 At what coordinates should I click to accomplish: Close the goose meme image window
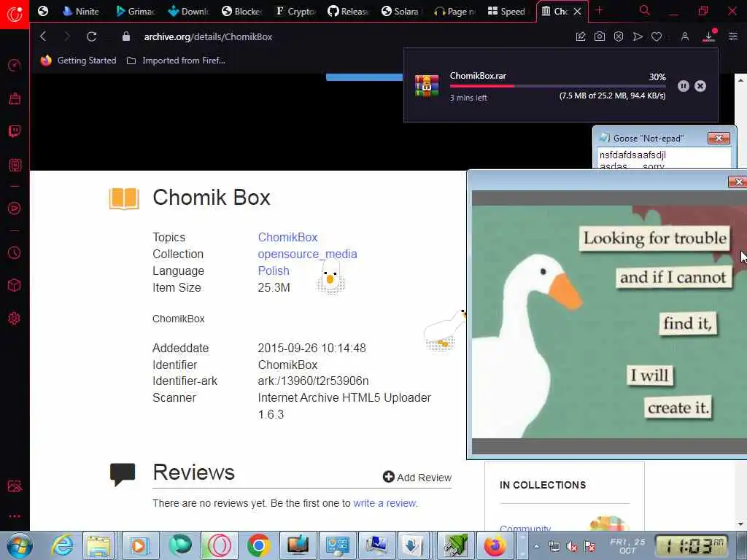click(738, 182)
